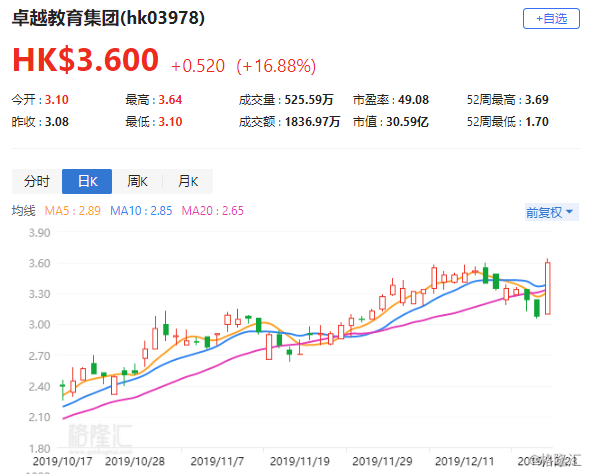589x474 pixels.
Task: Click 52周最低 value 1.70
Action: pyautogui.click(x=536, y=122)
